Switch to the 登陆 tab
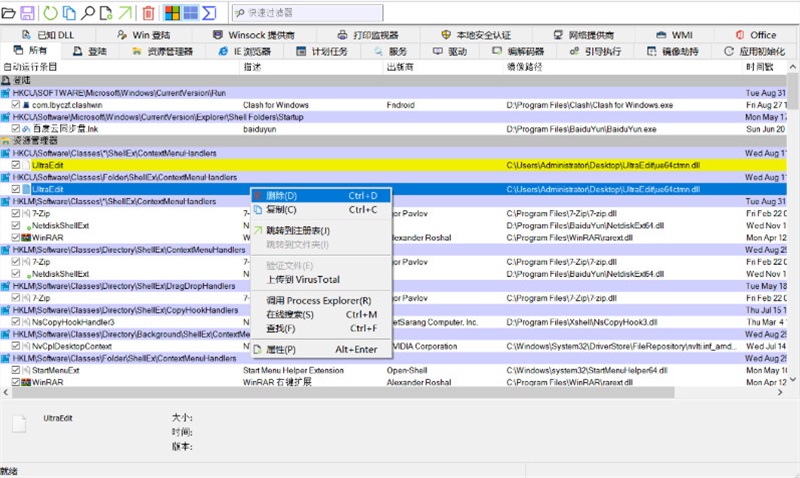The width and height of the screenshot is (800, 478). (x=90, y=51)
